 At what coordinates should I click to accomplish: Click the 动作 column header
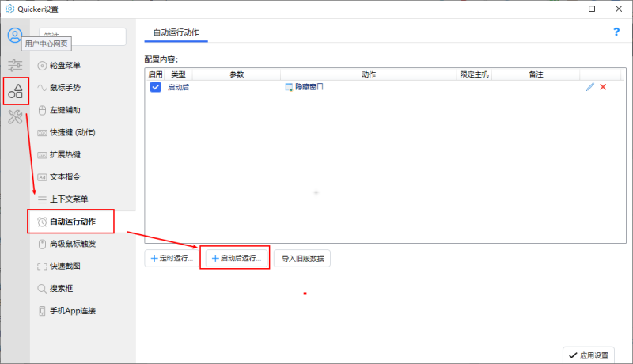pos(369,74)
